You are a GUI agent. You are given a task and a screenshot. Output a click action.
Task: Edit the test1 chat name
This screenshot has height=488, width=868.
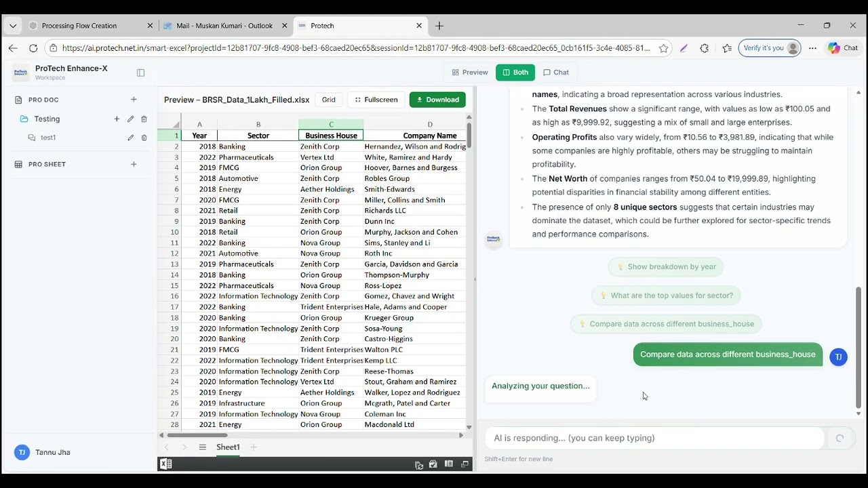[130, 138]
